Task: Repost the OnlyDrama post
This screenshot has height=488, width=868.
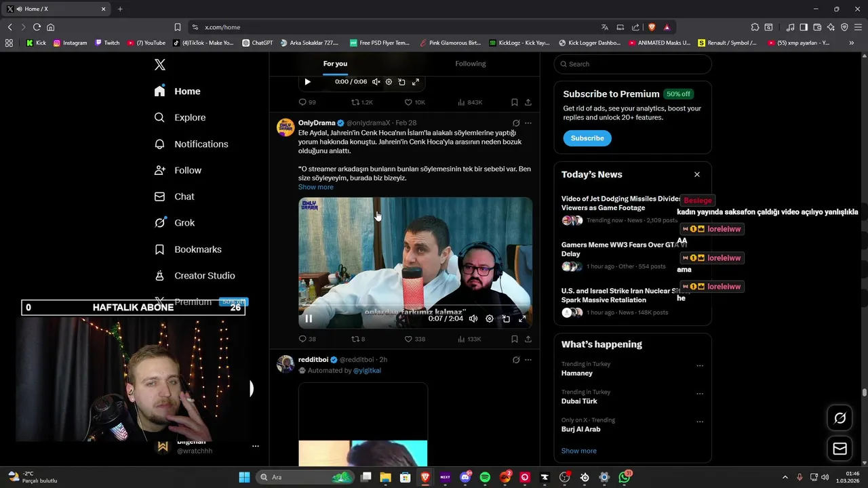Action: coord(357,339)
